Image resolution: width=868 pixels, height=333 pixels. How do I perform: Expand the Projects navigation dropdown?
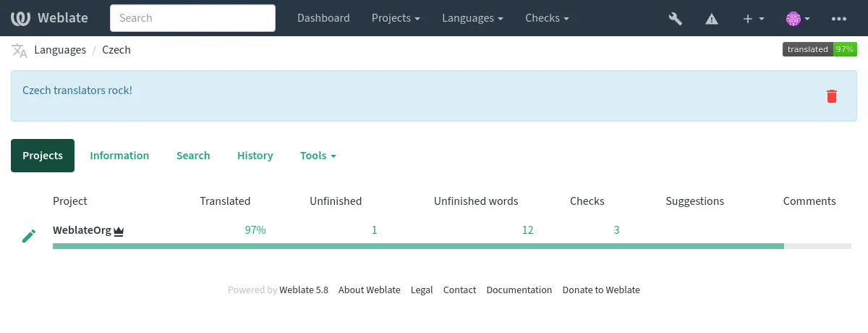(396, 18)
